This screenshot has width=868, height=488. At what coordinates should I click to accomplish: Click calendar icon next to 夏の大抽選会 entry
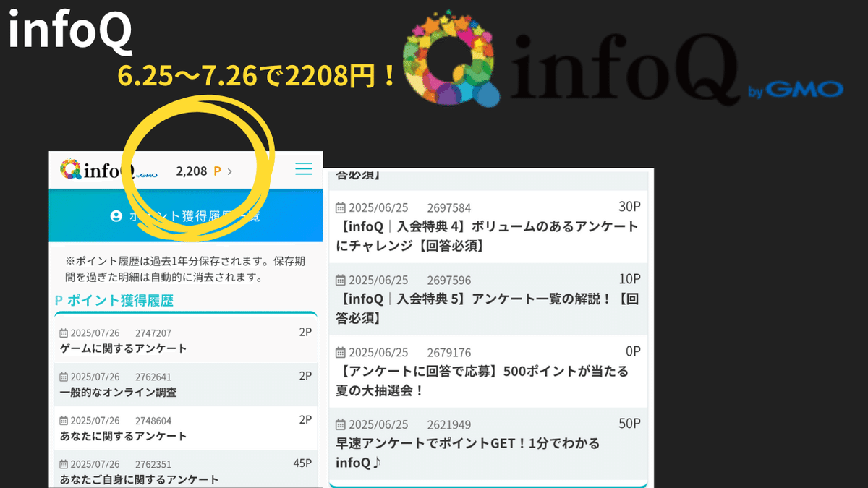tap(341, 352)
